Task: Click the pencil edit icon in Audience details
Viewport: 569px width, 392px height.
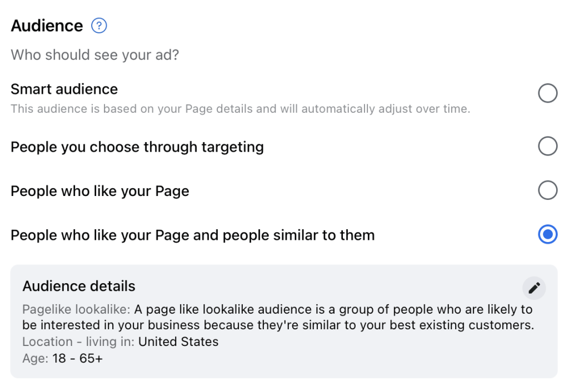Action: coord(534,288)
